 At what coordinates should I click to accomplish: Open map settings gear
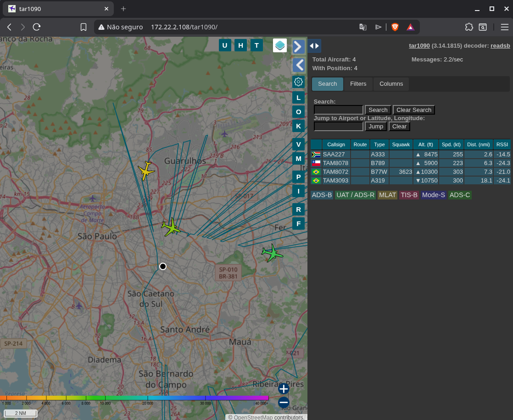point(298,82)
